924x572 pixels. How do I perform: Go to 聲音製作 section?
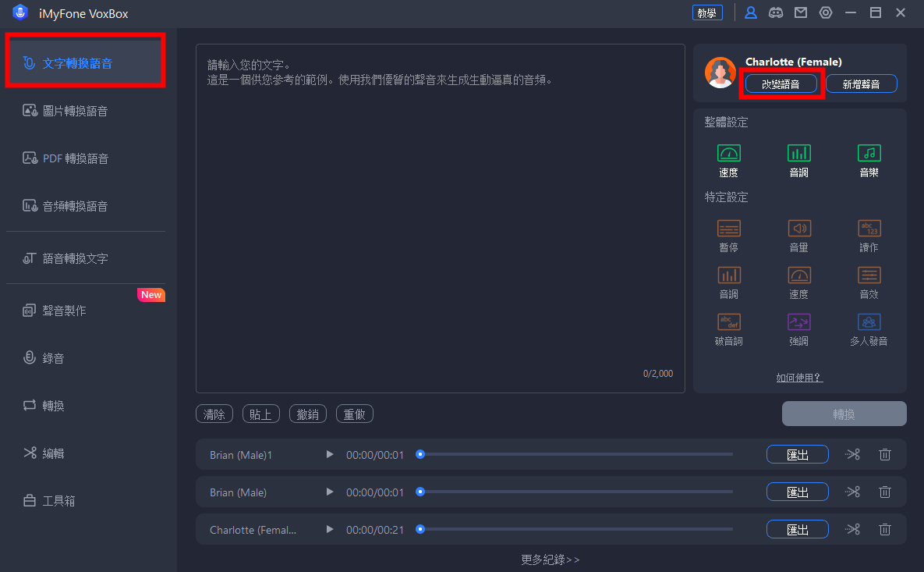pyautogui.click(x=55, y=310)
